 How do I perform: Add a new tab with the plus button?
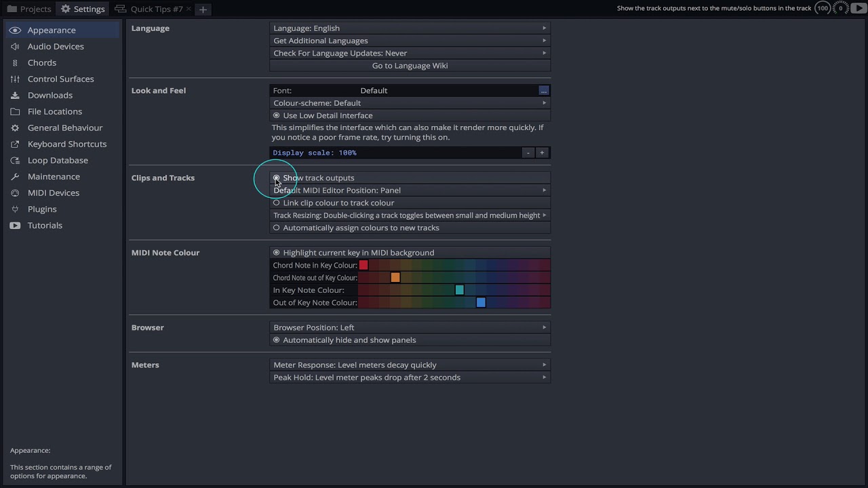[203, 9]
